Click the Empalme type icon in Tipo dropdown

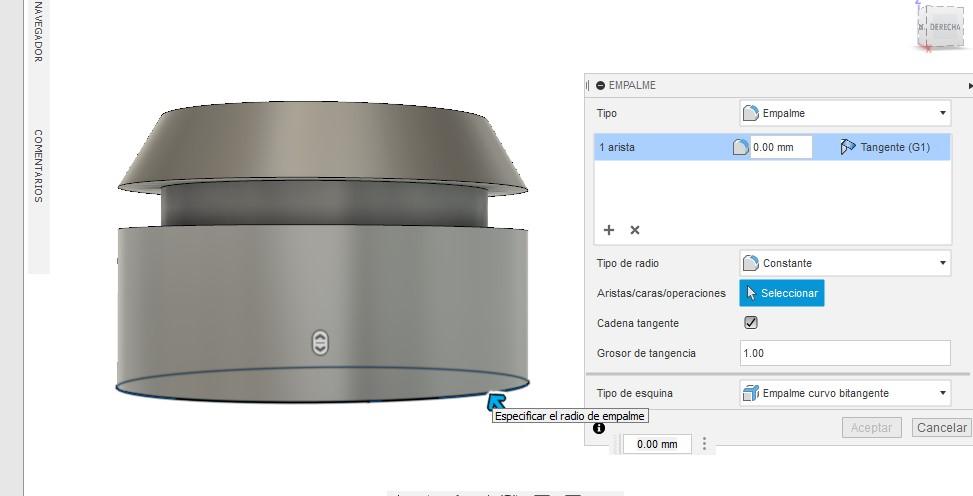pos(751,113)
